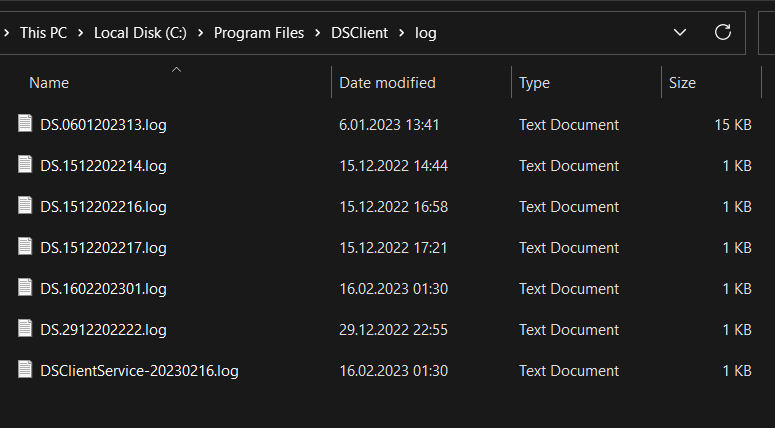Click file icon of DS.1512202216.log
Screen dimensions: 775x428
[26, 206]
